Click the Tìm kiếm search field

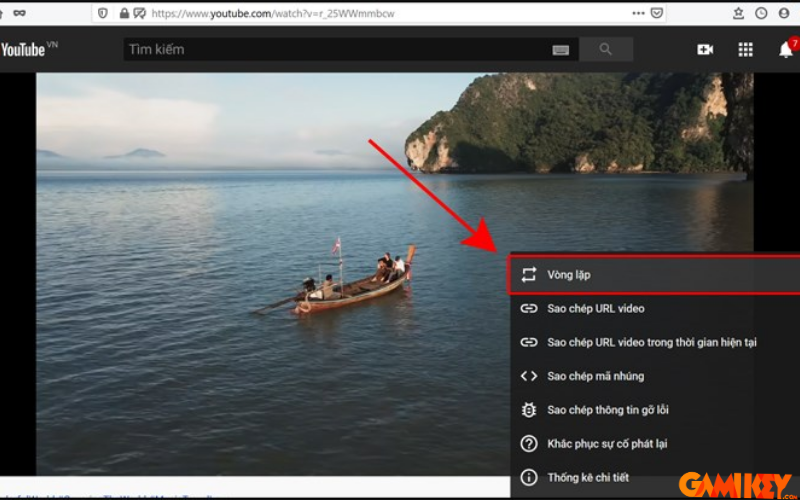[x=335, y=50]
